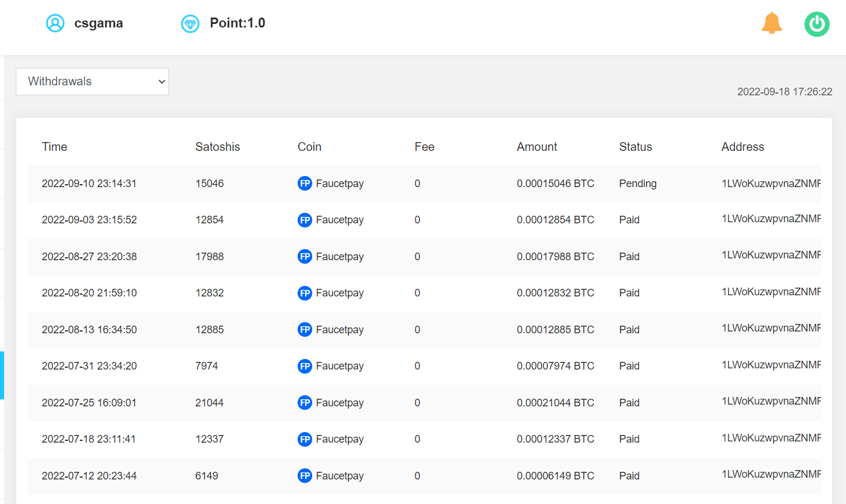Click the Paid status in the 12854 row
Screen dimensions: 846x504
tap(629, 220)
